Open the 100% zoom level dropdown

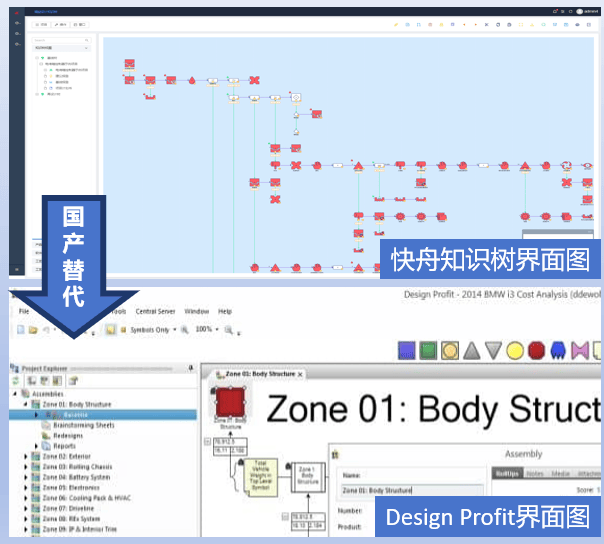tap(217, 329)
